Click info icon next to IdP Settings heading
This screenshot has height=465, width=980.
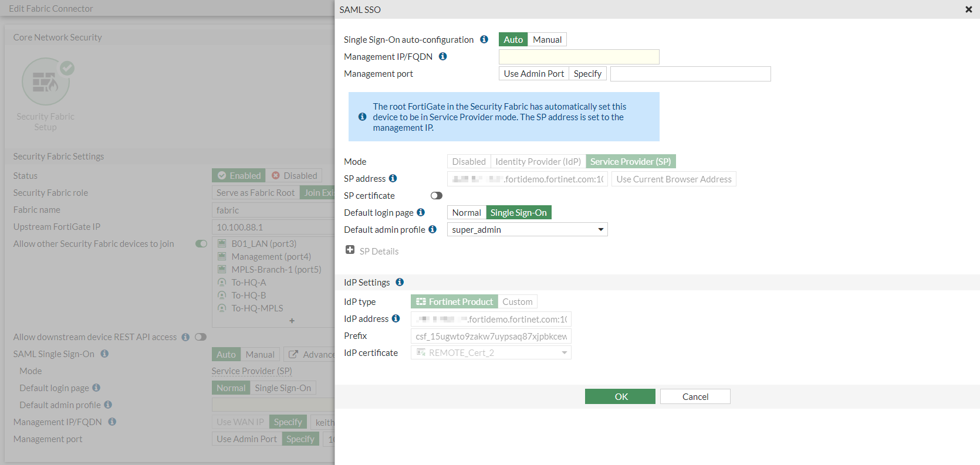400,282
